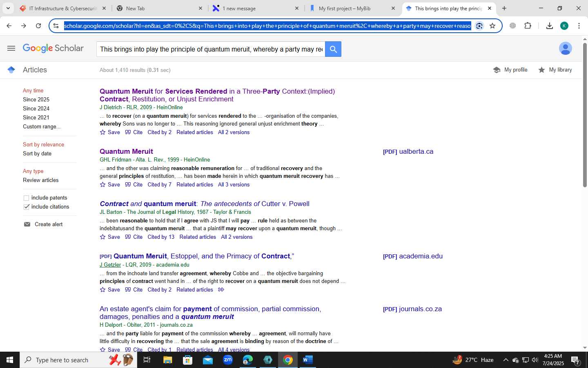Click the Create alert envelope link
The image size is (588, 368).
(43, 224)
